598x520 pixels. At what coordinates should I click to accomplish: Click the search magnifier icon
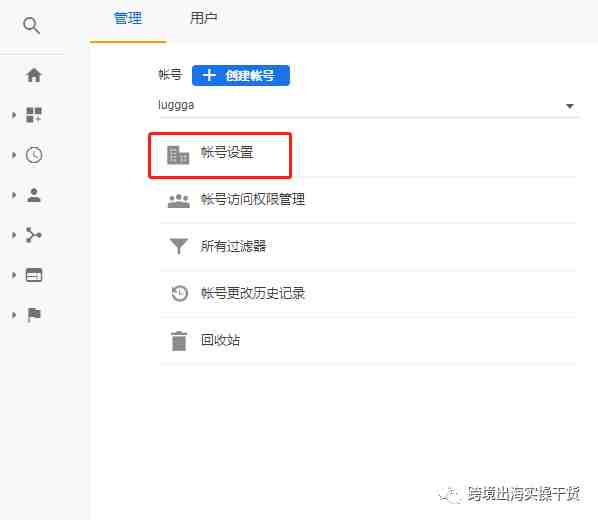pos(31,26)
